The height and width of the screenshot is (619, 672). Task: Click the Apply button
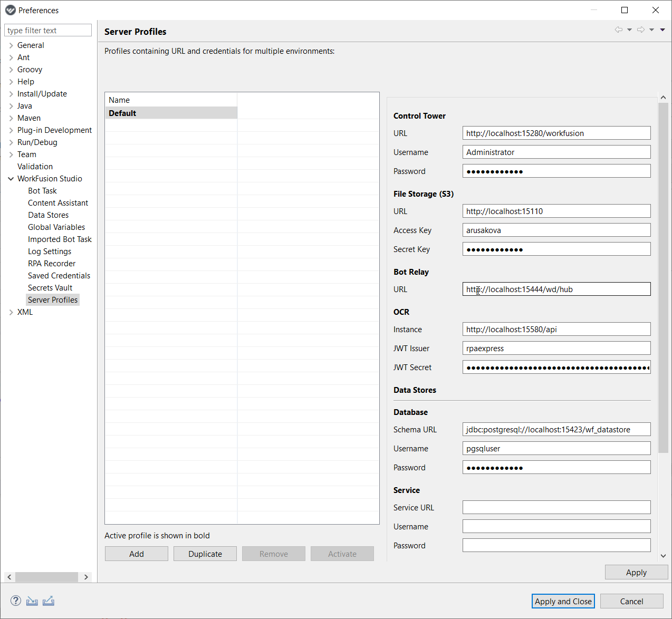(x=636, y=572)
